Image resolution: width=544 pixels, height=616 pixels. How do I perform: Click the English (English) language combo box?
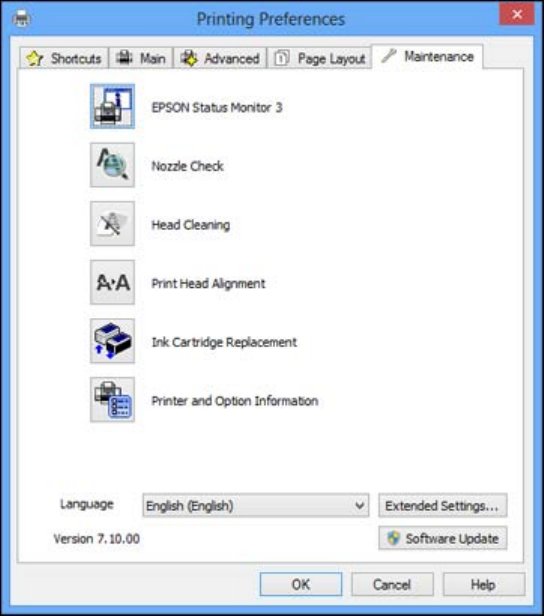256,505
